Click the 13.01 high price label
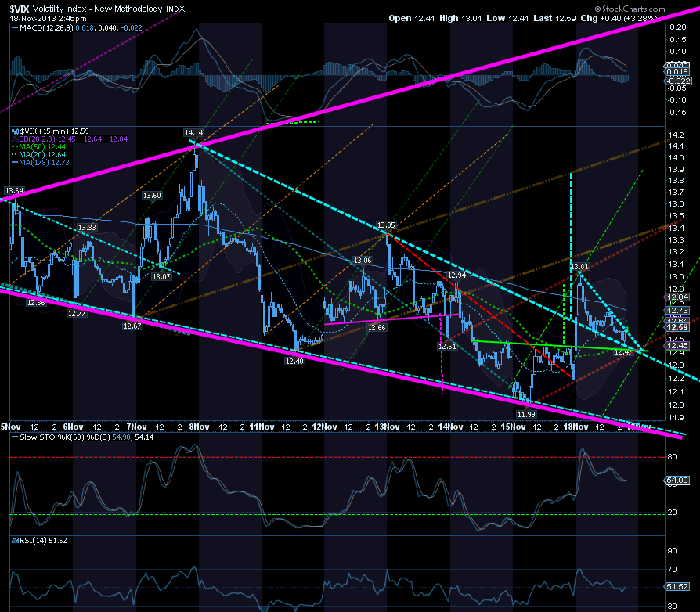Viewport: 700px width, 612px height. coord(579,267)
